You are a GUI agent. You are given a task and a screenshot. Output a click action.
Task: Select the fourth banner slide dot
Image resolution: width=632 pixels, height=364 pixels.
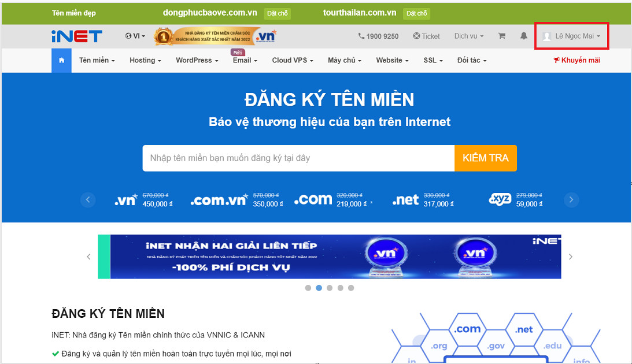pos(340,288)
